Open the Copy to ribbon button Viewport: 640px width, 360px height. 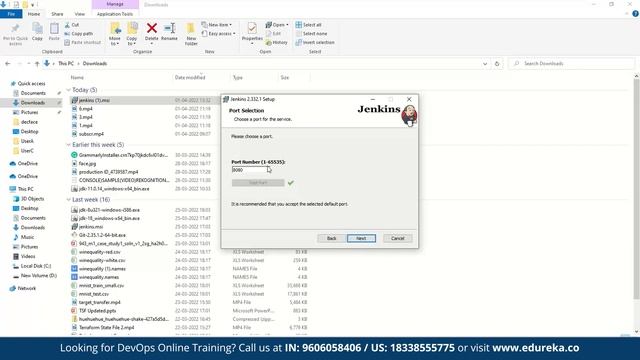pos(132,33)
